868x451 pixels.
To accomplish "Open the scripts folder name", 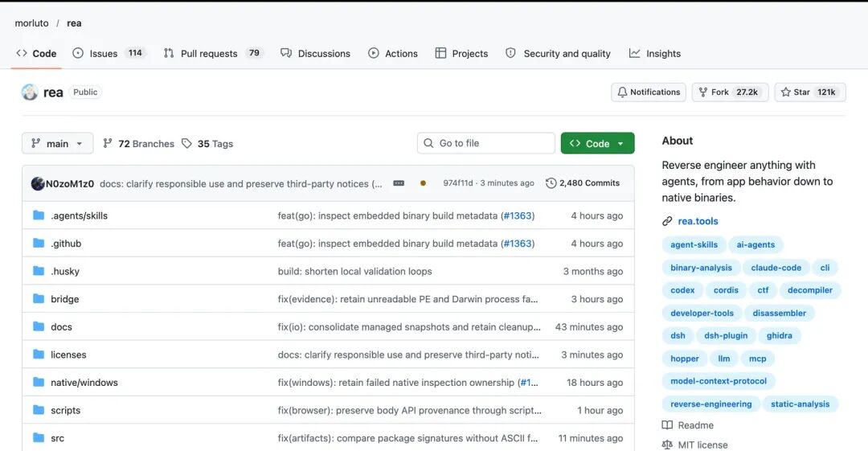I will [65, 410].
